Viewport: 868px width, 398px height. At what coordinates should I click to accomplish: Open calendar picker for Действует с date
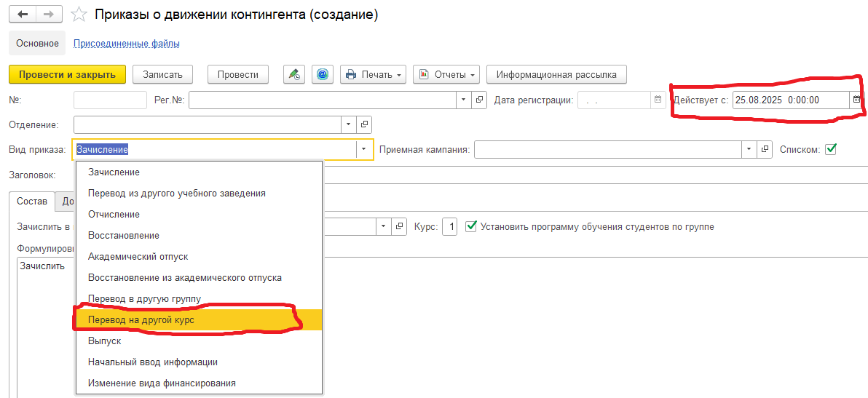(x=856, y=100)
